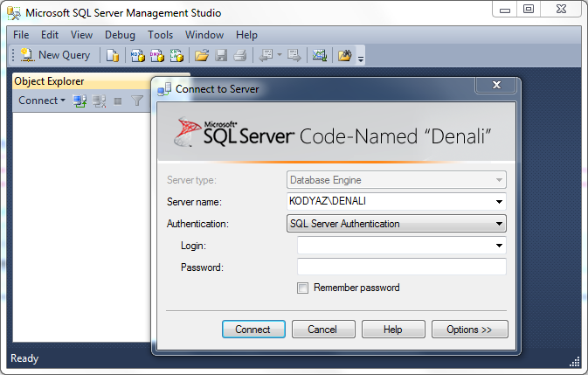Click the Analysis Services DMX Query icon

(157, 55)
